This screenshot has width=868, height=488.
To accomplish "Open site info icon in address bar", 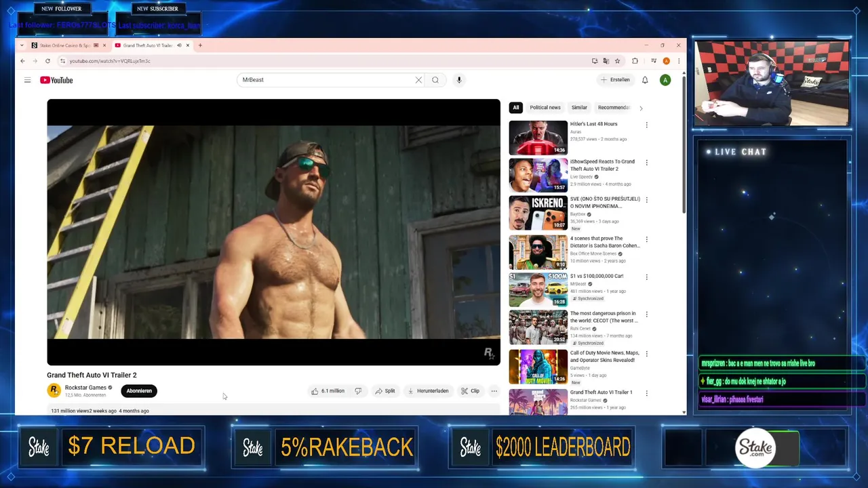I will pyautogui.click(x=62, y=61).
